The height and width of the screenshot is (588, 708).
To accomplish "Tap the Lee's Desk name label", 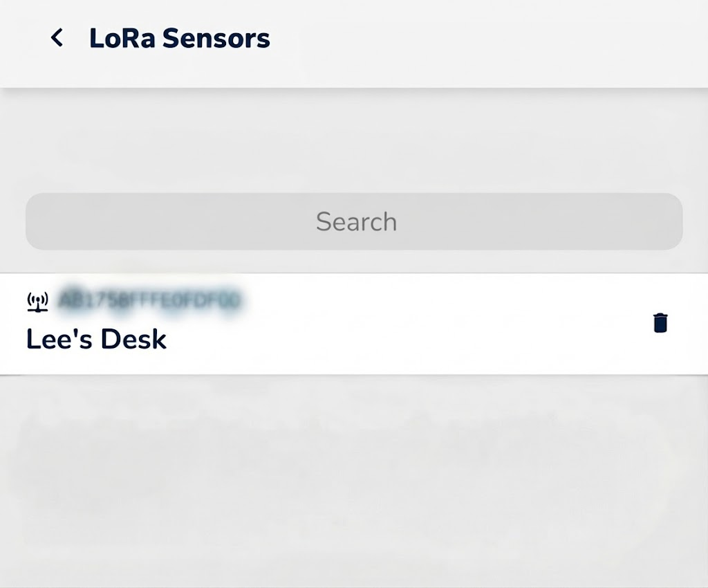I will [96, 339].
